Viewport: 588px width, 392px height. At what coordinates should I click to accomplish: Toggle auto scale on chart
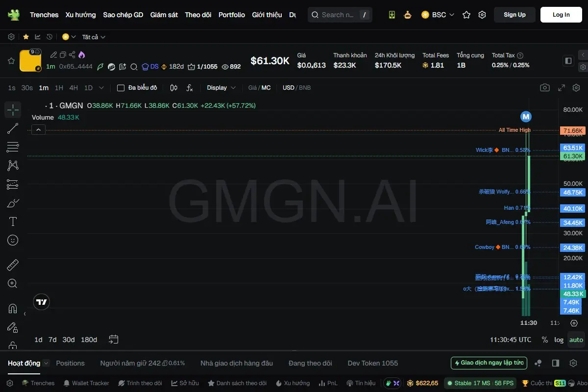point(576,340)
